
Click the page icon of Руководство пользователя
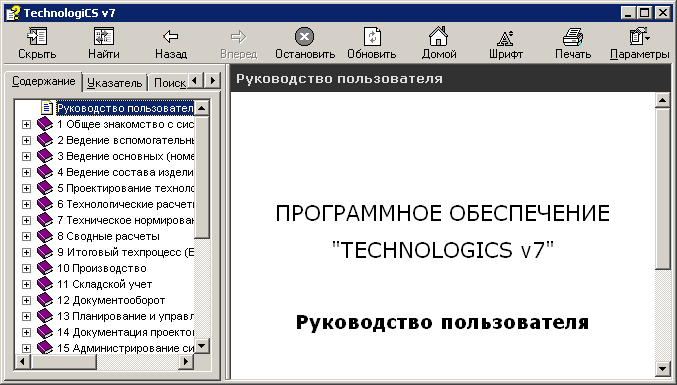point(47,108)
